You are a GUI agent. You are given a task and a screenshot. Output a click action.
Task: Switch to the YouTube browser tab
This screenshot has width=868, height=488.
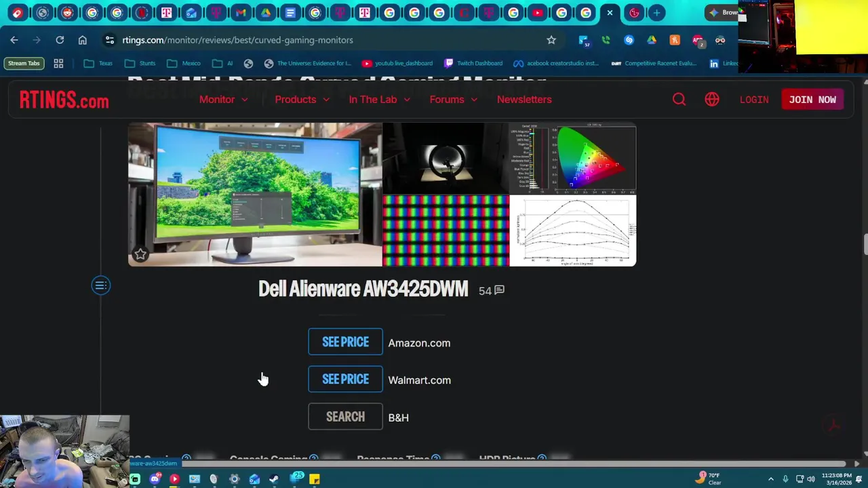[x=537, y=12]
